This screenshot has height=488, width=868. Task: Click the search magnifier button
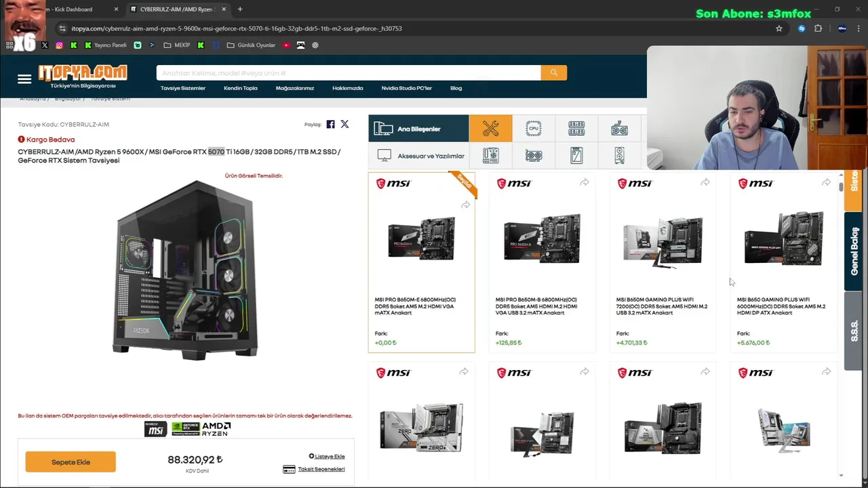[553, 73]
